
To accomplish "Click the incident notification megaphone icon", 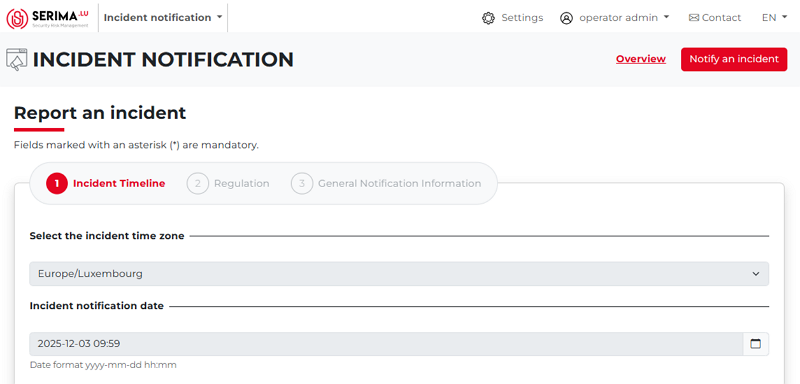I will (x=16, y=60).
